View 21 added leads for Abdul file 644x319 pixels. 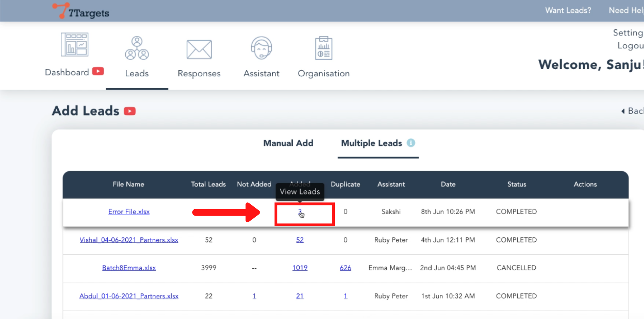point(300,296)
